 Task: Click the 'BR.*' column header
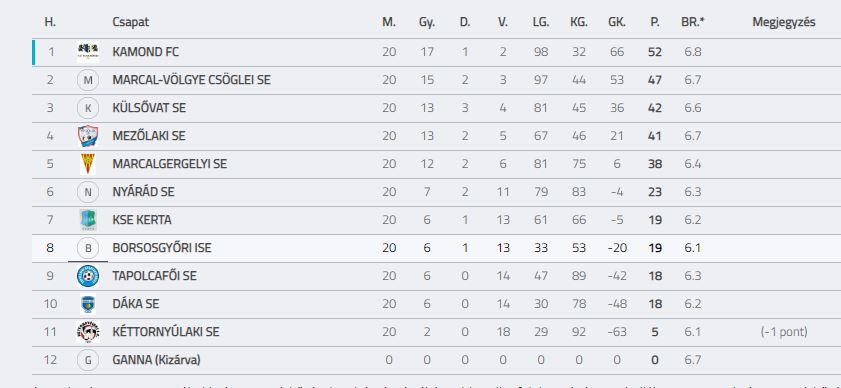(x=693, y=22)
